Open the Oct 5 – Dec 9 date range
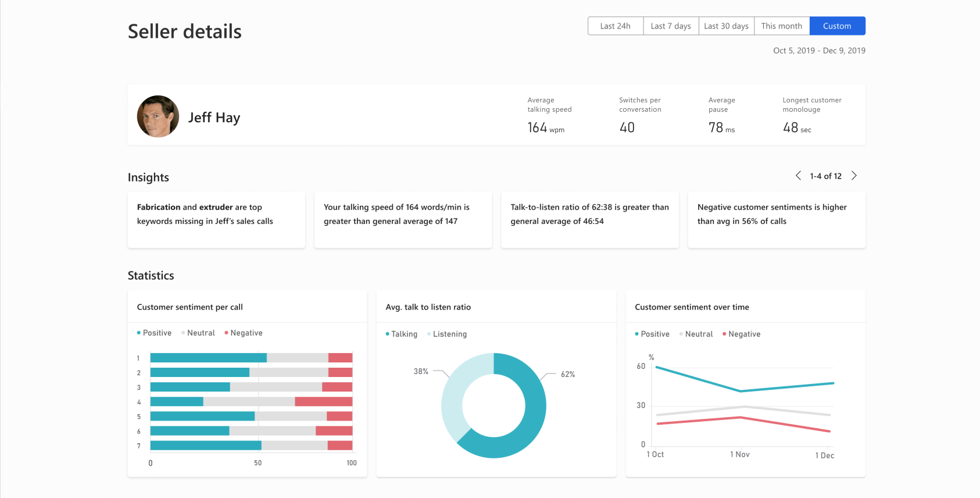 (818, 51)
